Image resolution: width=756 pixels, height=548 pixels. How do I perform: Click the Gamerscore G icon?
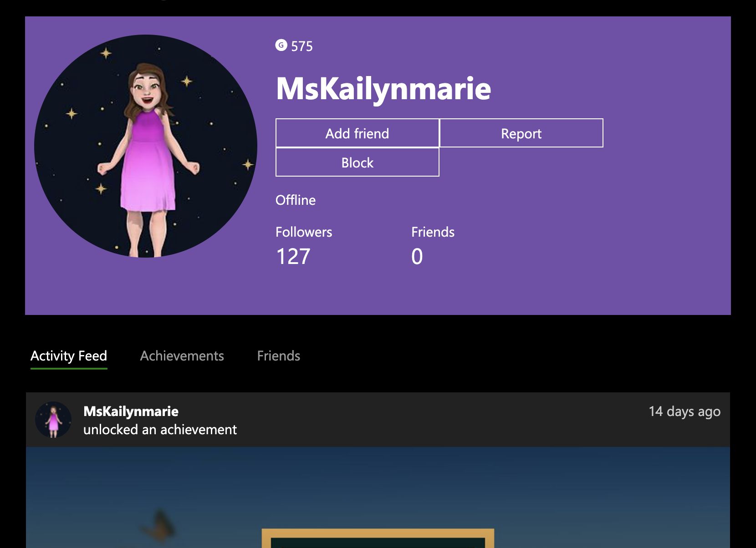pos(281,45)
